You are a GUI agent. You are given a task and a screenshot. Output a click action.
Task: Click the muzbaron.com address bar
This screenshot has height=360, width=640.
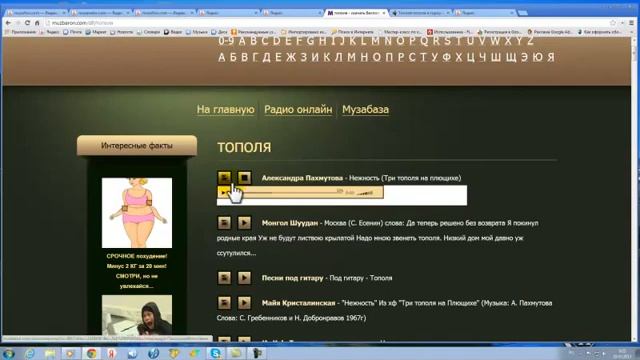coord(327,23)
